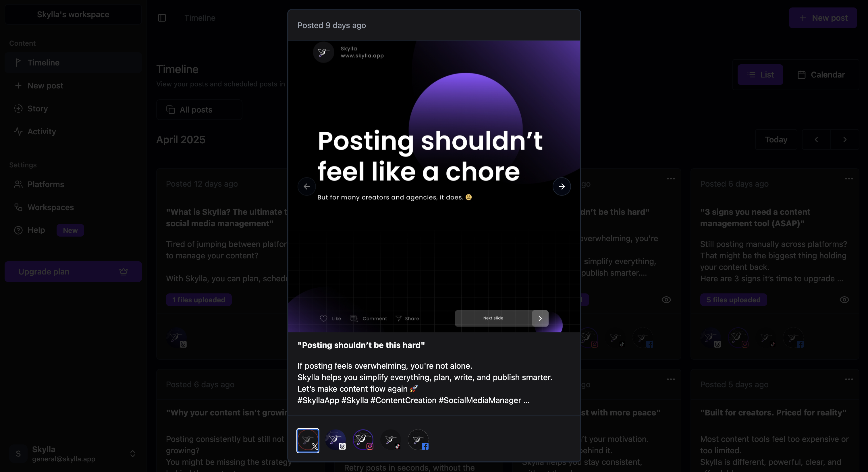Click Threads account icon on '3 signs' card
868x472 pixels.
point(711,338)
